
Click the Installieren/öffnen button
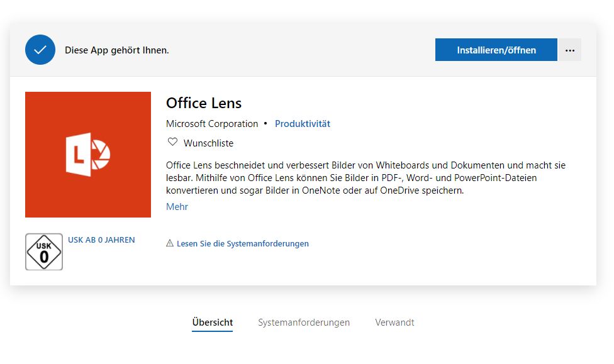pyautogui.click(x=496, y=50)
